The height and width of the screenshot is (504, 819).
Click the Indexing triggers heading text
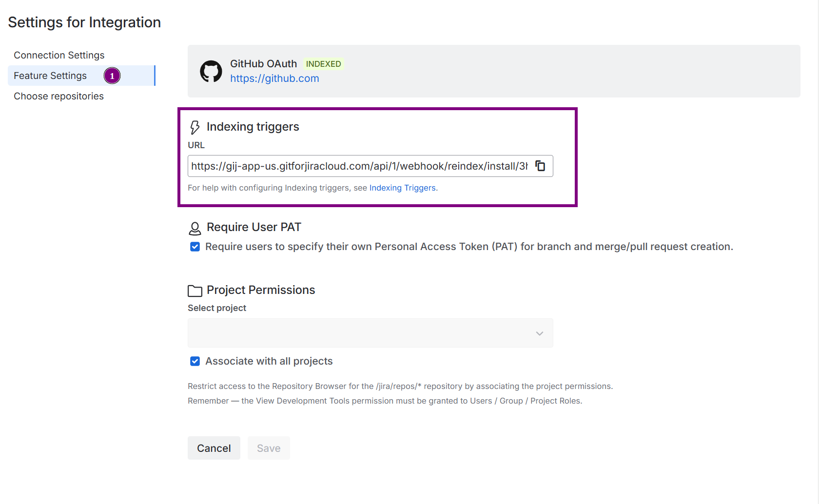[253, 127]
